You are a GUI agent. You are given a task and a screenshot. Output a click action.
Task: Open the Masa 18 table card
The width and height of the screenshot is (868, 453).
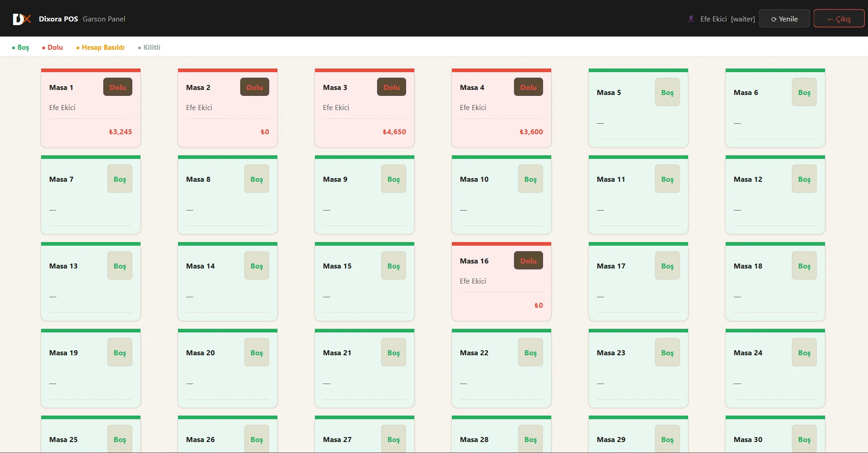coord(775,282)
